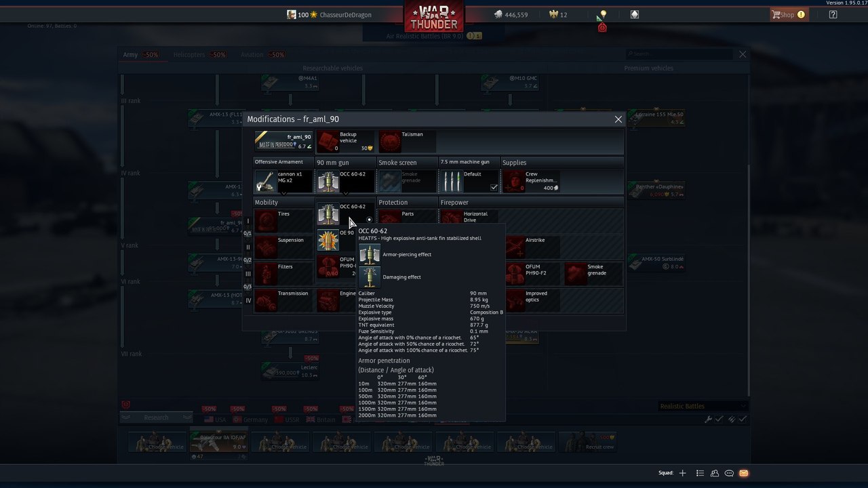Open the Shop menu
This screenshot has height=488, width=868.
[789, 14]
